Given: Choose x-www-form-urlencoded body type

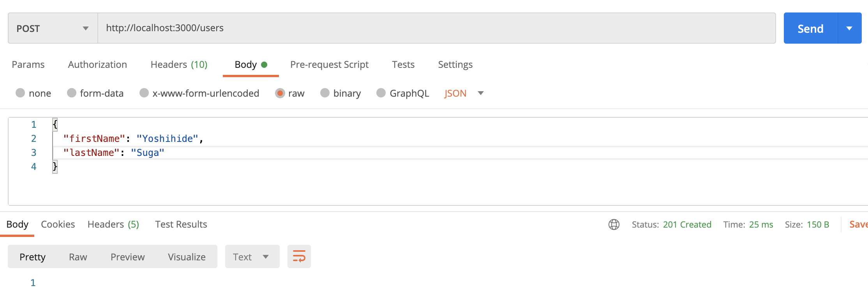Looking at the screenshot, I should 144,93.
